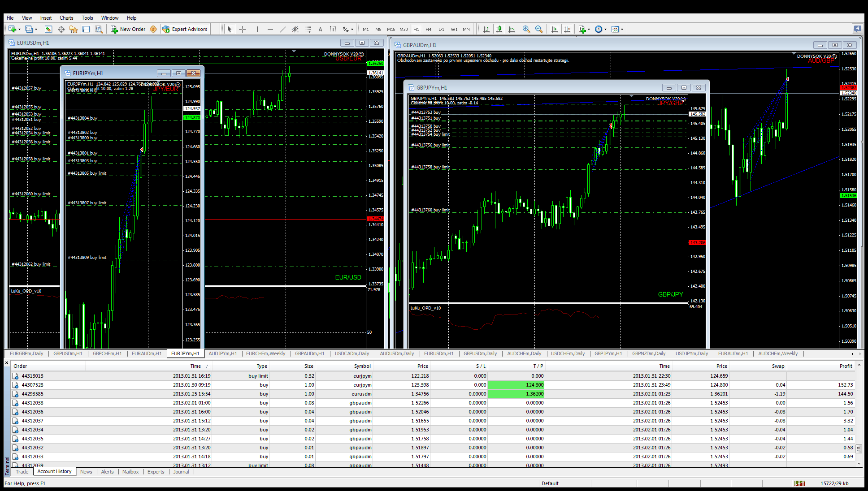Zoom in on the chart
This screenshot has width=868, height=491.
[526, 29]
